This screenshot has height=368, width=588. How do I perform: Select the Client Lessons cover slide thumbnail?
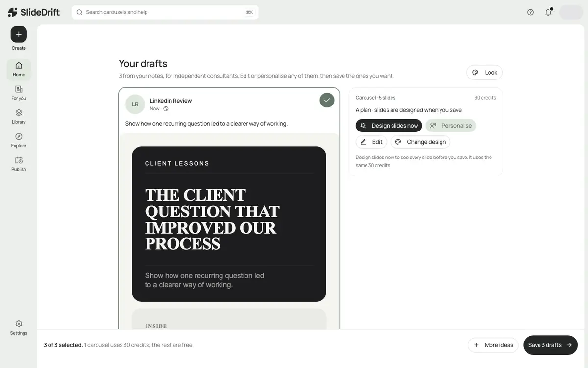point(229,224)
